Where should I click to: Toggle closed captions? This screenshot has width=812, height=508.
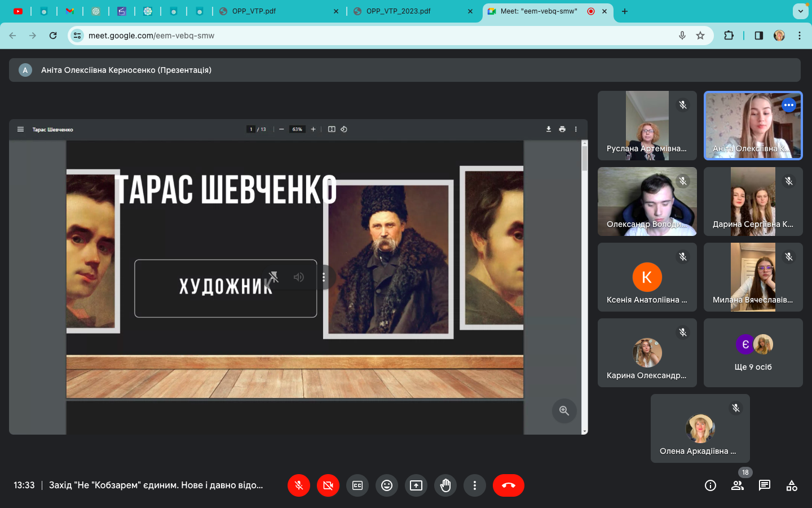[358, 485]
